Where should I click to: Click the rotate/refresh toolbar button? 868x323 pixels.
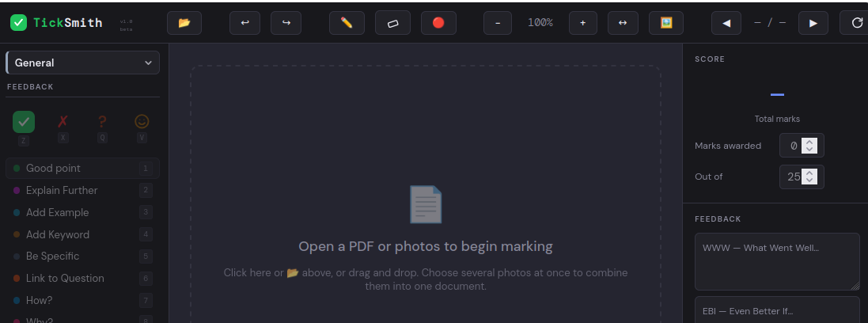tap(856, 23)
